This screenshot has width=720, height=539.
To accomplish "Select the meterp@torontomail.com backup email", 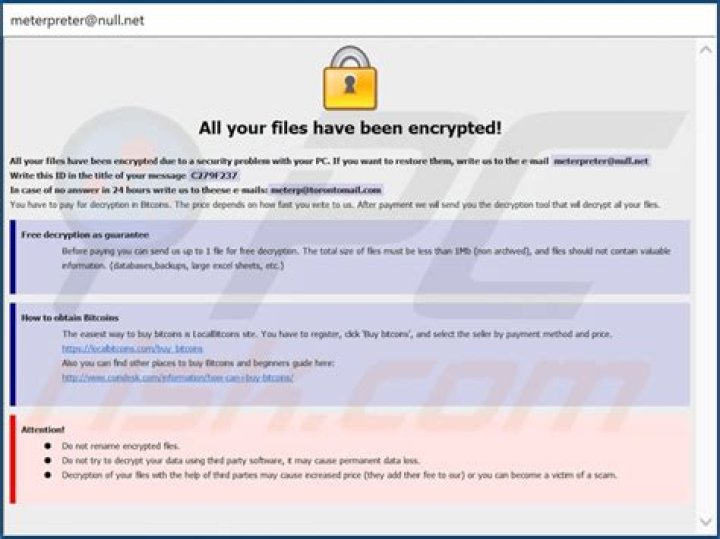I will point(326,189).
